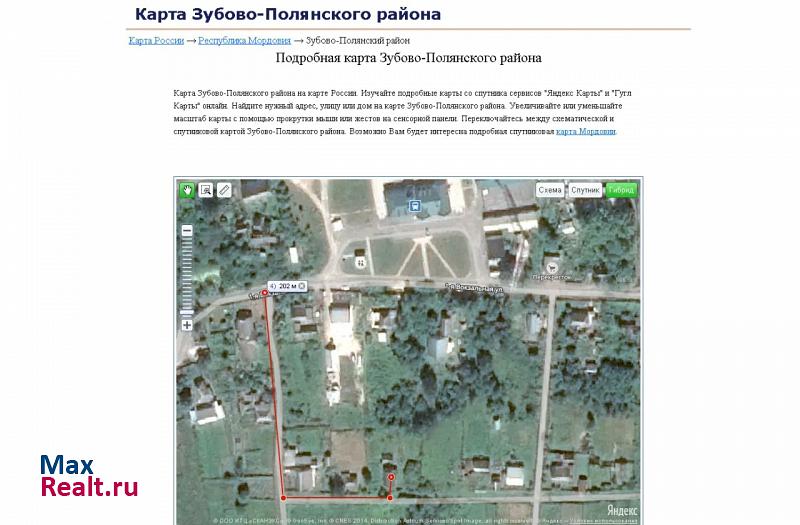
Task: Select the ruler distance measuring tool
Action: pyautogui.click(x=224, y=190)
